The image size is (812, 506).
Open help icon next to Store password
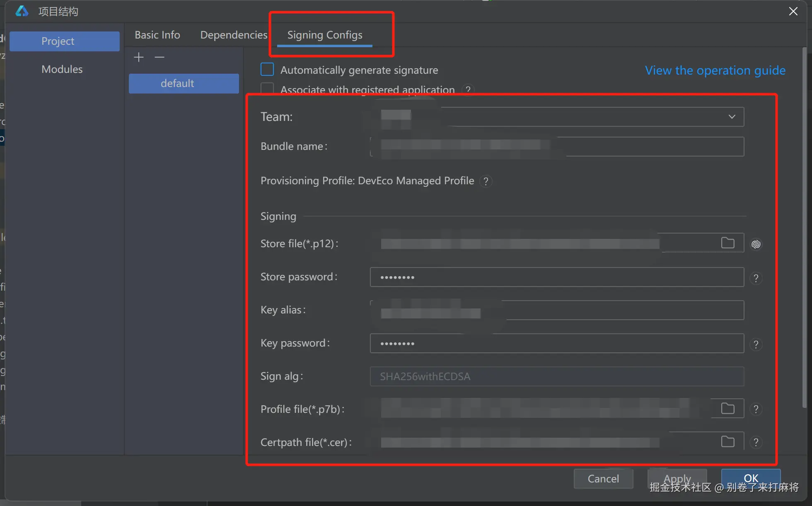[x=756, y=278]
